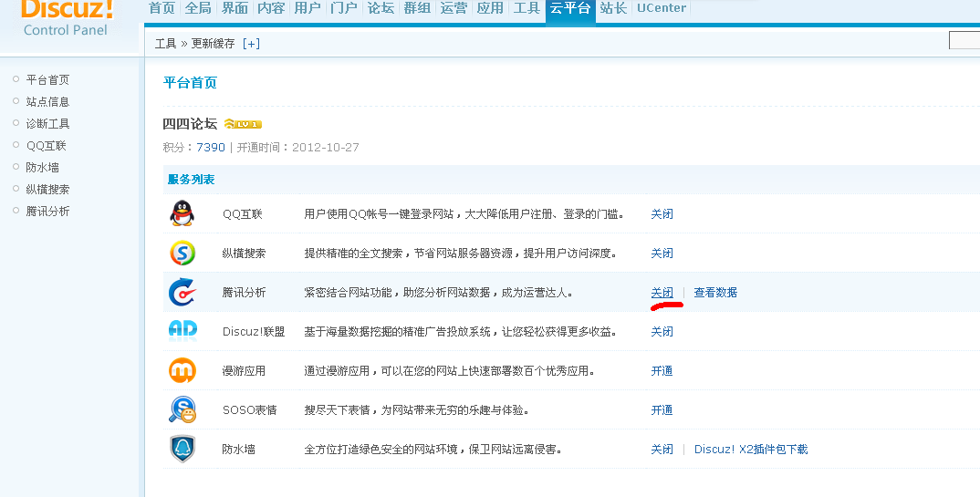Select QQ互联 in the sidebar
Screen dimensions: 980x497
[46, 146]
